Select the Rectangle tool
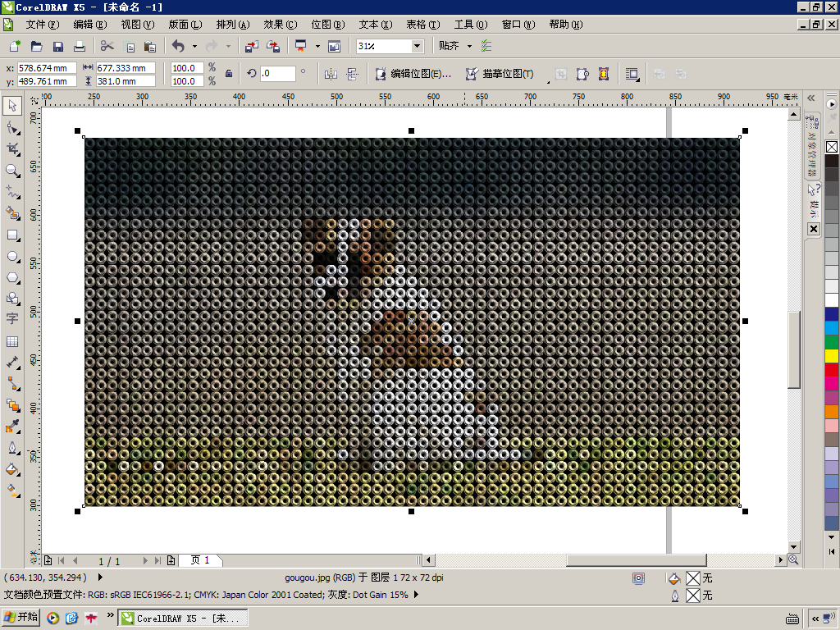Viewport: 840px width, 630px height. click(13, 235)
